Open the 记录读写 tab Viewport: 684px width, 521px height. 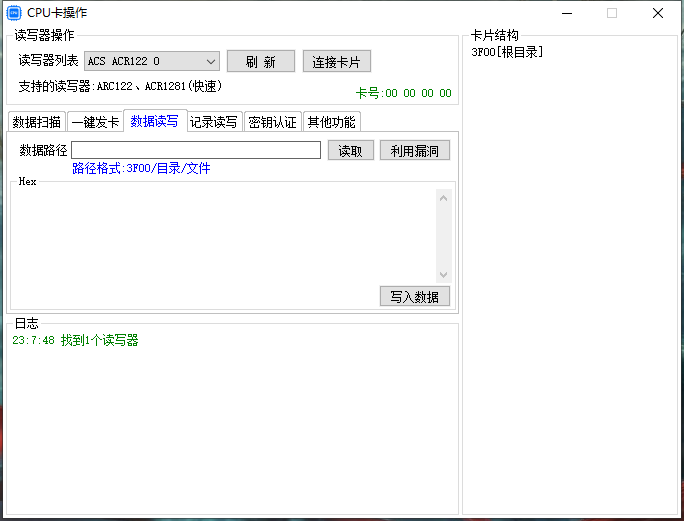click(x=214, y=122)
